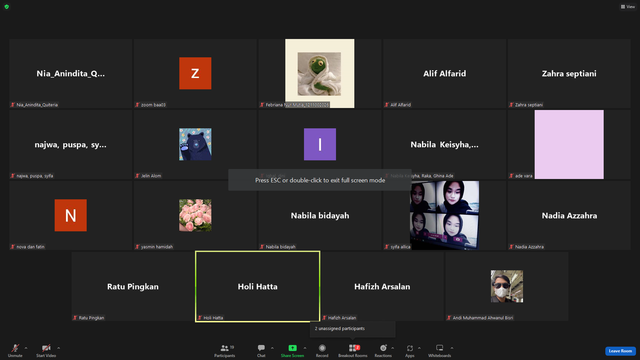Select the pink roses avatar of yasmin hamidah
The image size is (640, 360).
click(195, 215)
